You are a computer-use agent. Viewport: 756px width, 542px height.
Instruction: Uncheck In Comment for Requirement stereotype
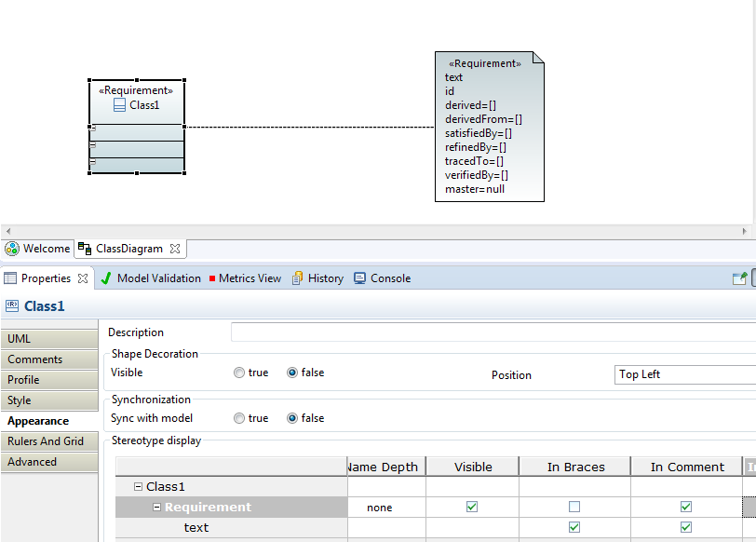[686, 507]
